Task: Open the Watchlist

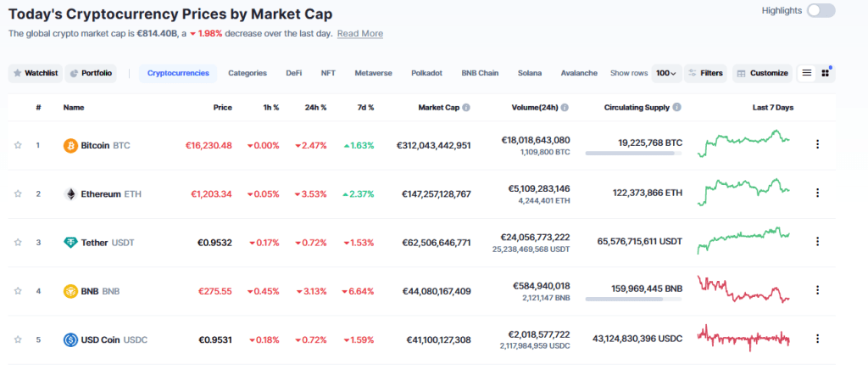Action: pos(36,73)
